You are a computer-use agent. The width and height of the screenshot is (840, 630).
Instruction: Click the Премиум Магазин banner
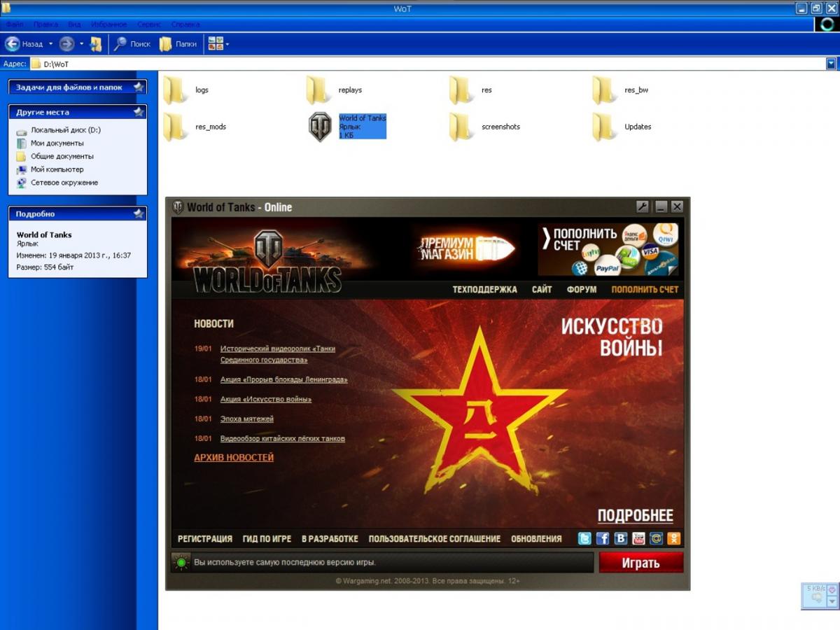[465, 248]
